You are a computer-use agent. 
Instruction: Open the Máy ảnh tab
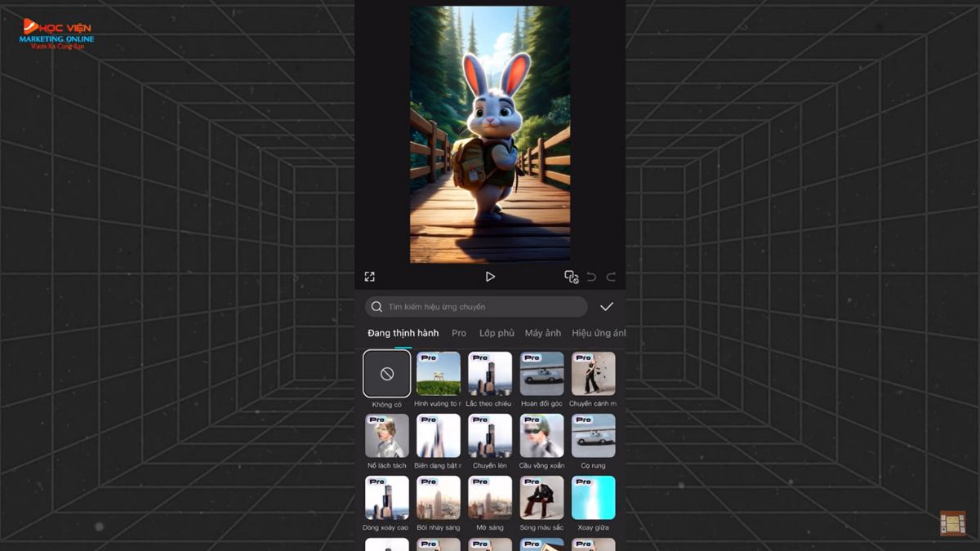543,333
